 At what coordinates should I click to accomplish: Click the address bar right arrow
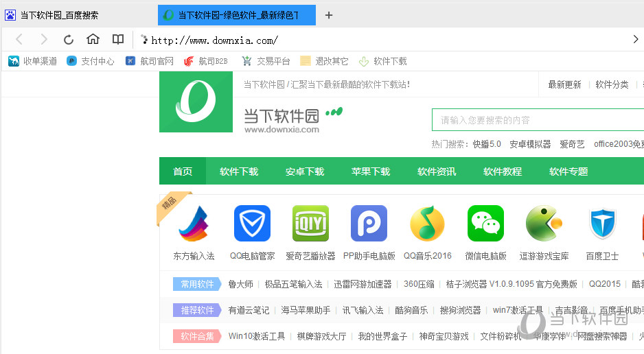coord(635,39)
